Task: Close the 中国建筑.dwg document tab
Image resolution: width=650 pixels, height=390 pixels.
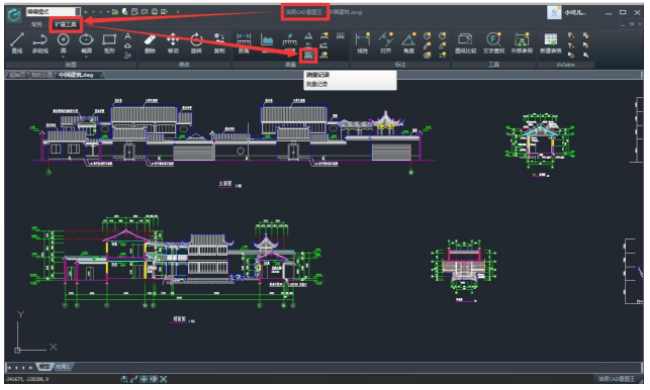Action: pos(102,75)
